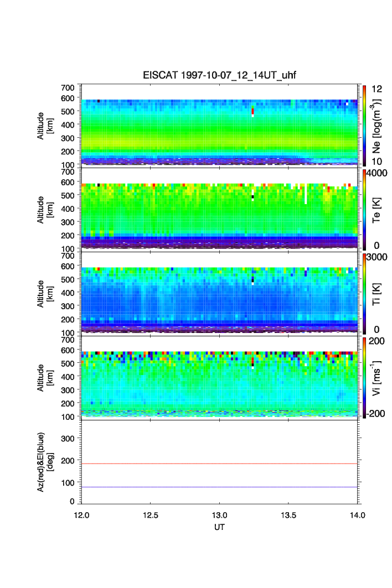The height and width of the screenshot is (588, 392).
Task: Click the 4000 value on Te color bar
Action: click(377, 173)
